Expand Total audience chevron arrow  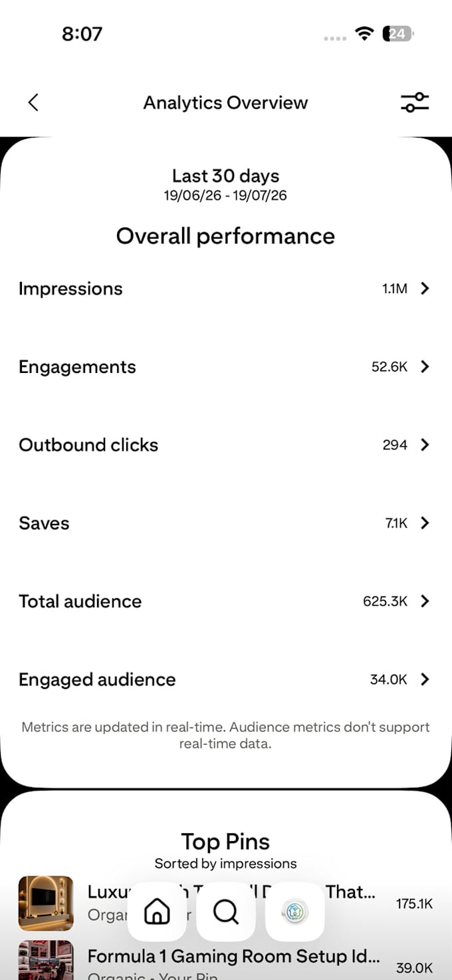coord(425,601)
